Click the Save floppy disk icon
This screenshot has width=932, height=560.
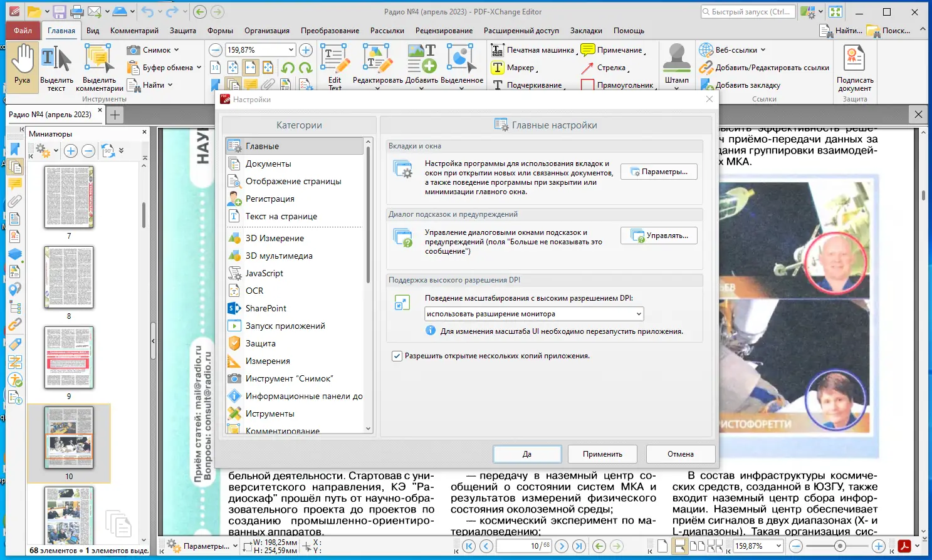coord(60,11)
